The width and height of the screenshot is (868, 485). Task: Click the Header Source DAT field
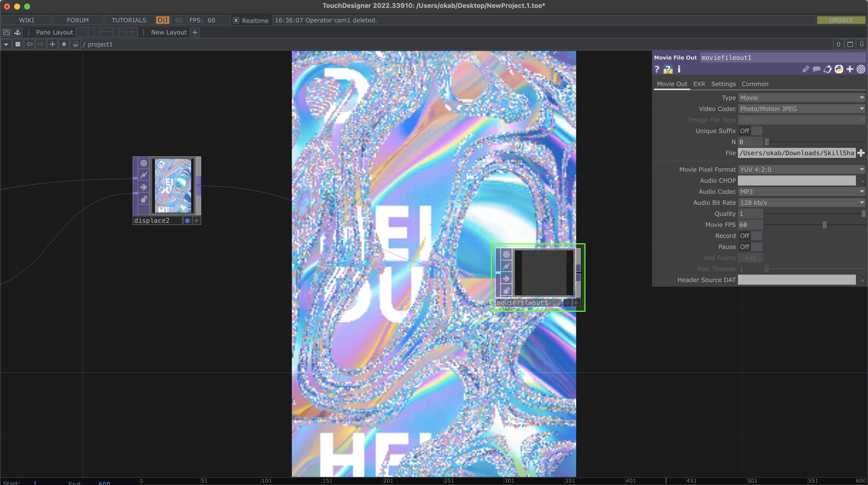797,280
